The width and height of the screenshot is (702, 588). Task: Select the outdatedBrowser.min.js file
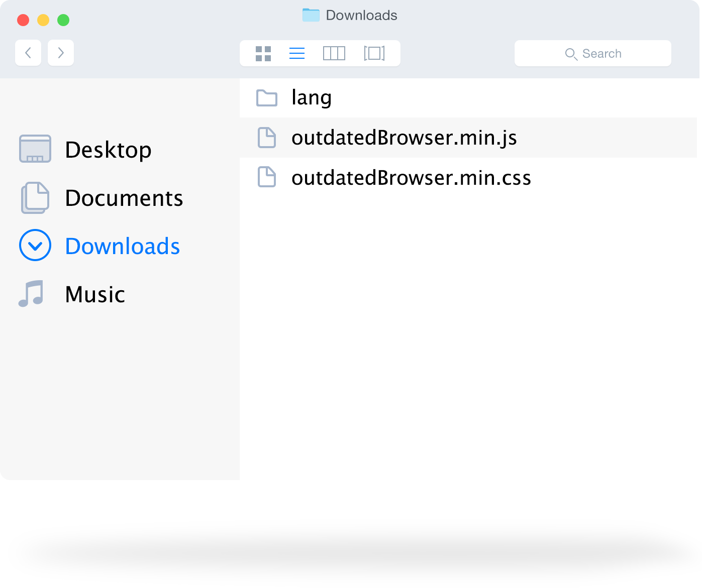[468, 138]
